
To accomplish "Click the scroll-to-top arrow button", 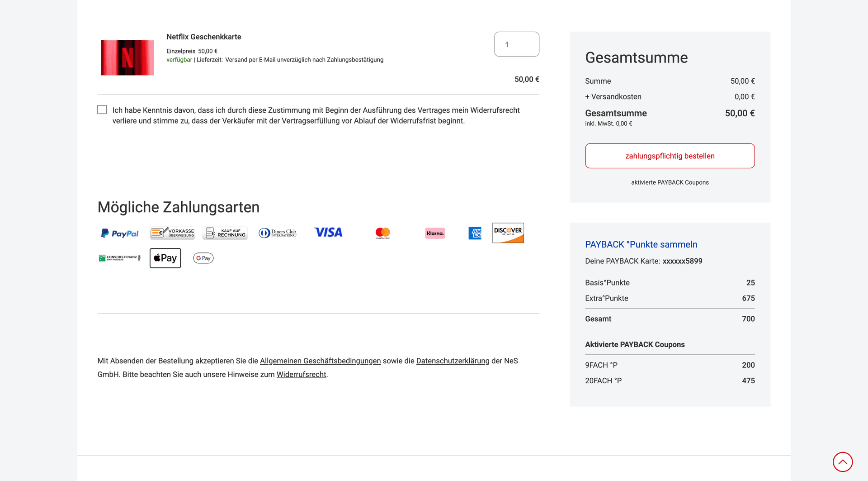I will pyautogui.click(x=843, y=462).
